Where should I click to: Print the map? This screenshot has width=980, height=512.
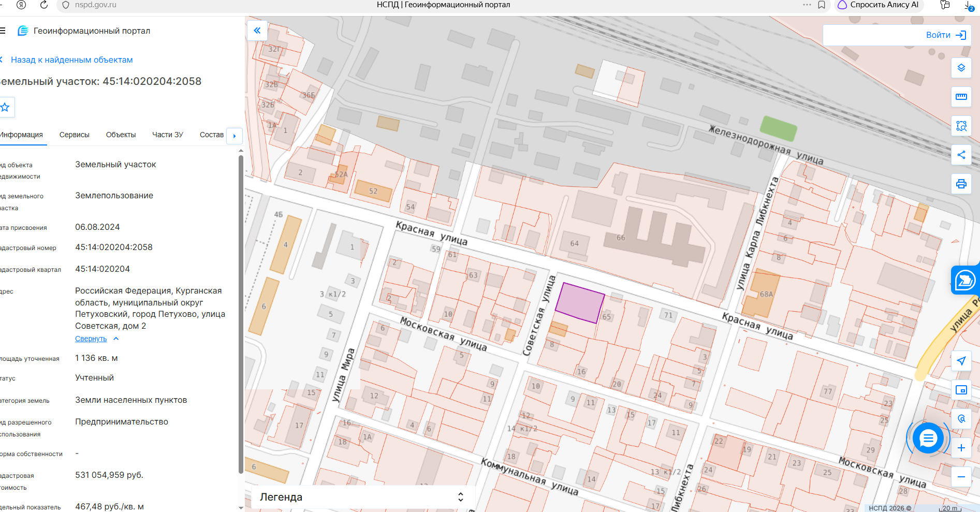(961, 184)
